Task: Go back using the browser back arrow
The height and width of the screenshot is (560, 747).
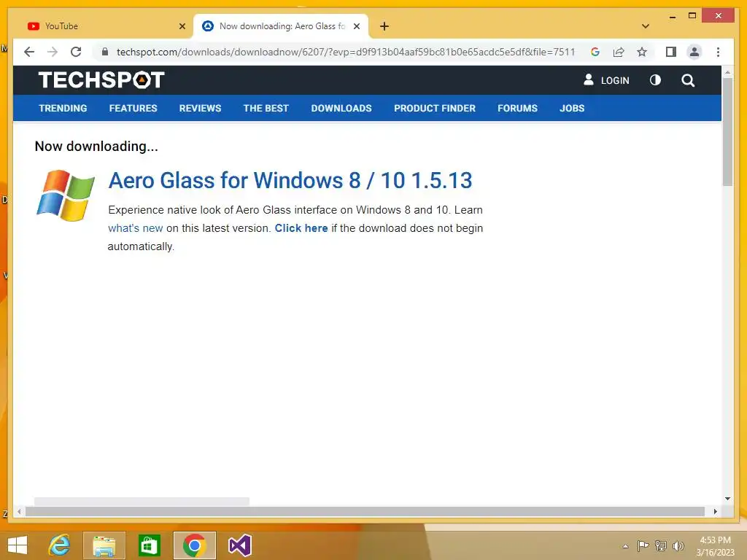Action: pos(29,52)
